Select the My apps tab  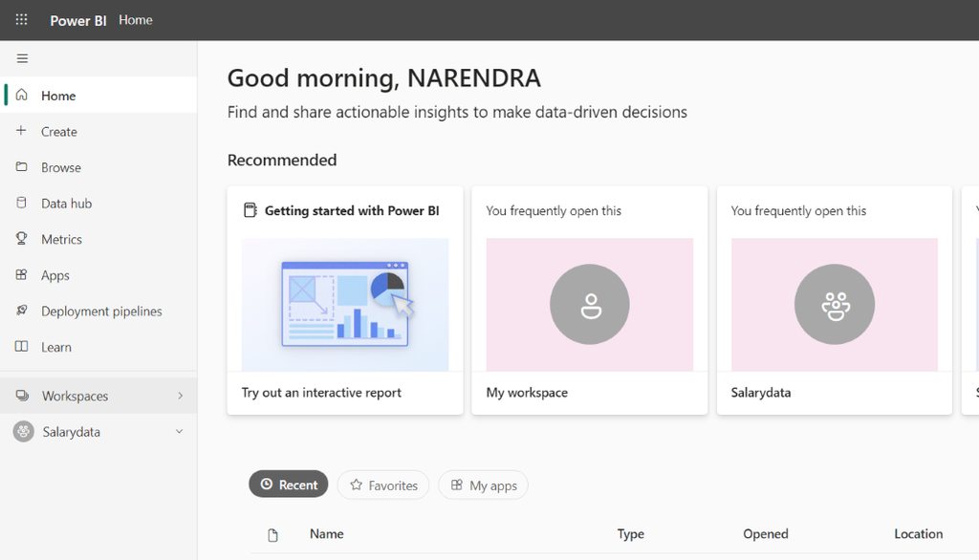click(x=483, y=485)
